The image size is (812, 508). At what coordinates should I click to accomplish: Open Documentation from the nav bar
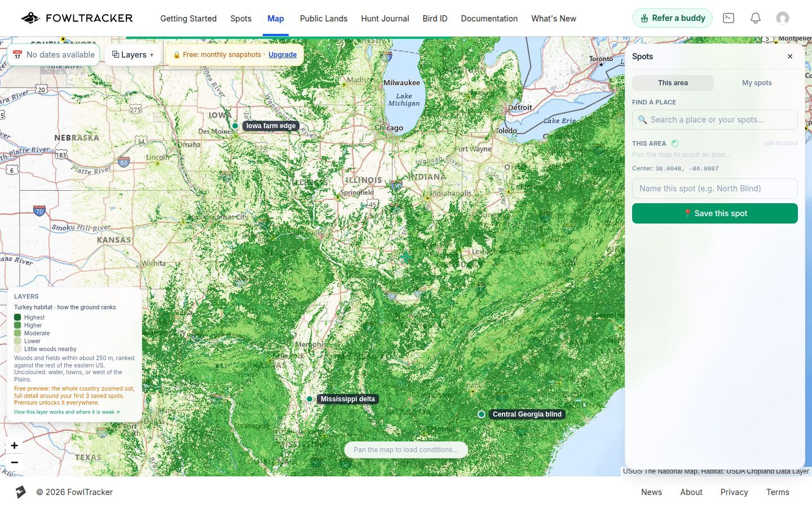(x=489, y=19)
